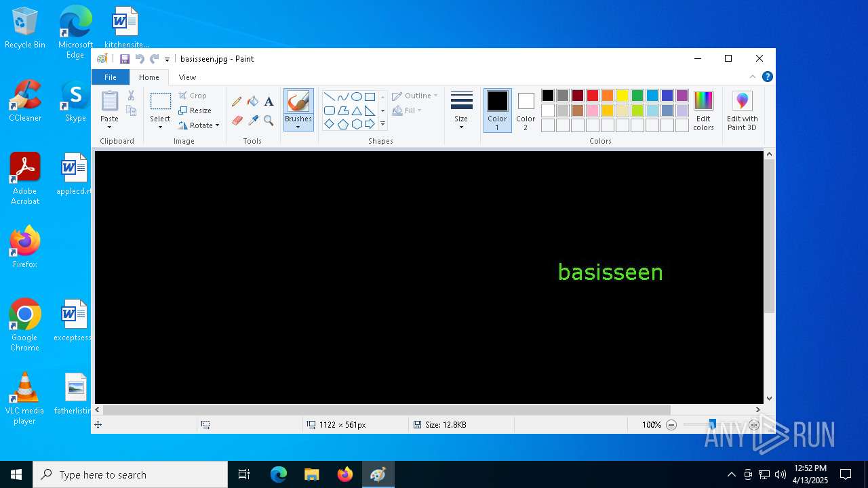Viewport: 868px width, 488px height.
Task: Choose the Diamond shape
Action: tap(329, 124)
